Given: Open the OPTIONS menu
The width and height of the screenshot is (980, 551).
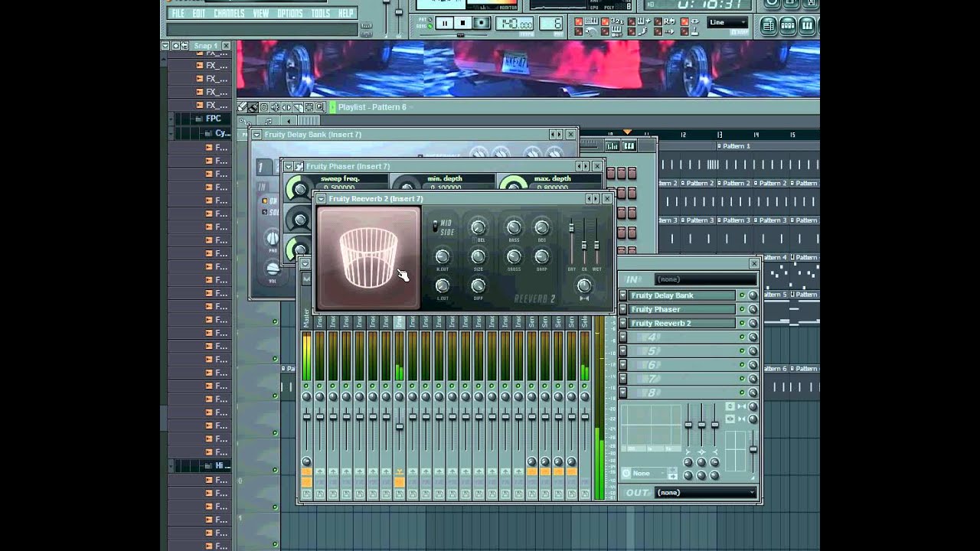Looking at the screenshot, I should click(290, 14).
